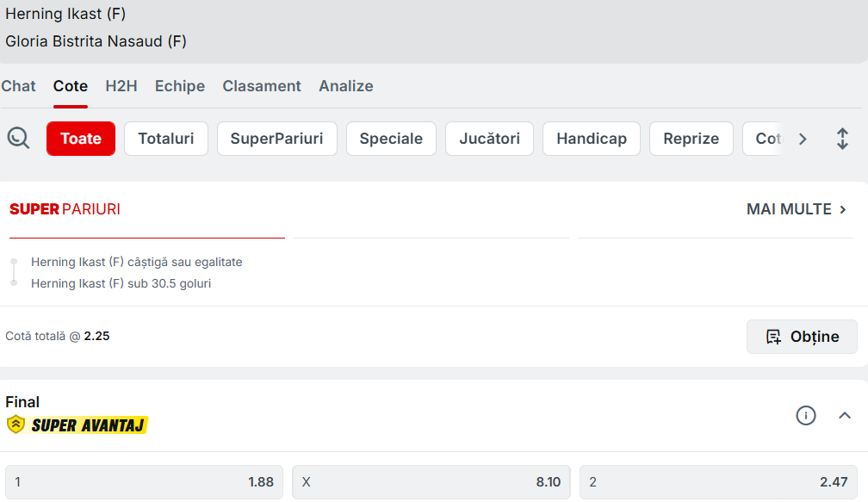Open the Clasament tab
The width and height of the screenshot is (868, 502).
(x=262, y=86)
